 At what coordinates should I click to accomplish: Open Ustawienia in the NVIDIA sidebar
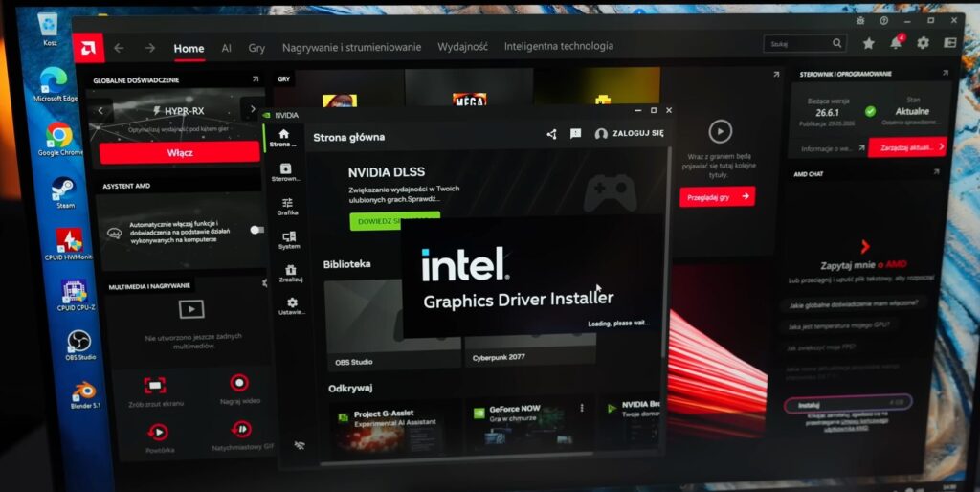tap(292, 306)
